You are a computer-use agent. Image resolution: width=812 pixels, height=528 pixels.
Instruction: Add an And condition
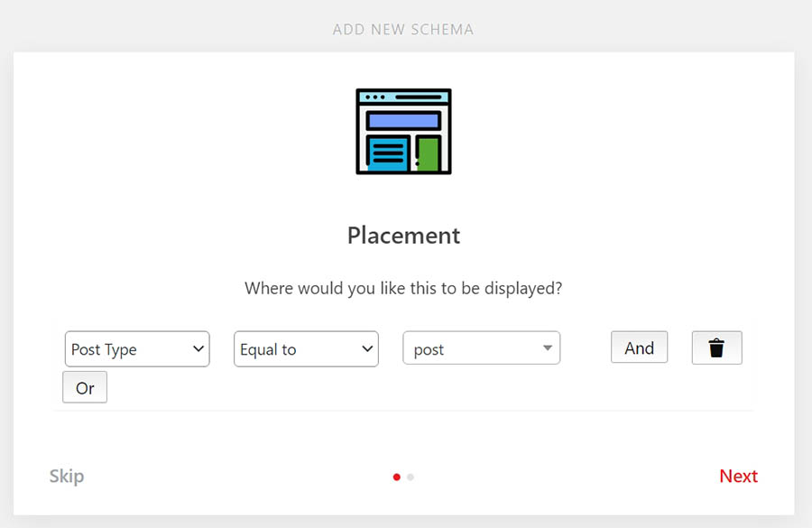click(639, 347)
